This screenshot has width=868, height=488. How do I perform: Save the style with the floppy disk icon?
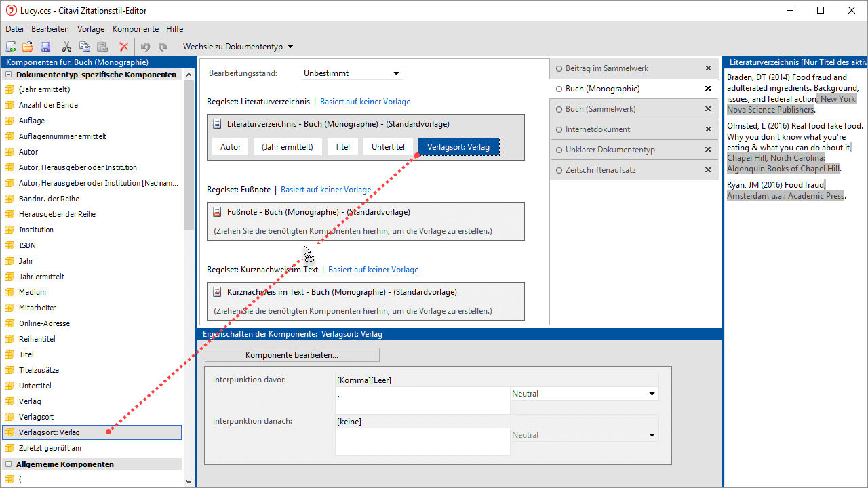point(45,47)
